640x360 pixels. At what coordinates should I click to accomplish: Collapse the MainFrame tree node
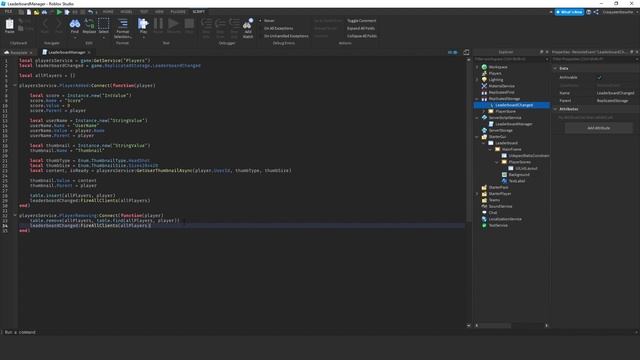[490, 149]
